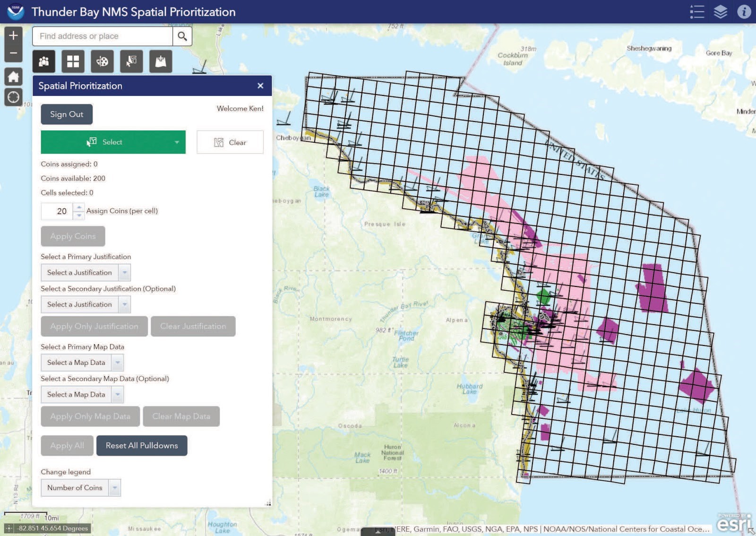Click Apply Only Map Data button

pyautogui.click(x=90, y=416)
